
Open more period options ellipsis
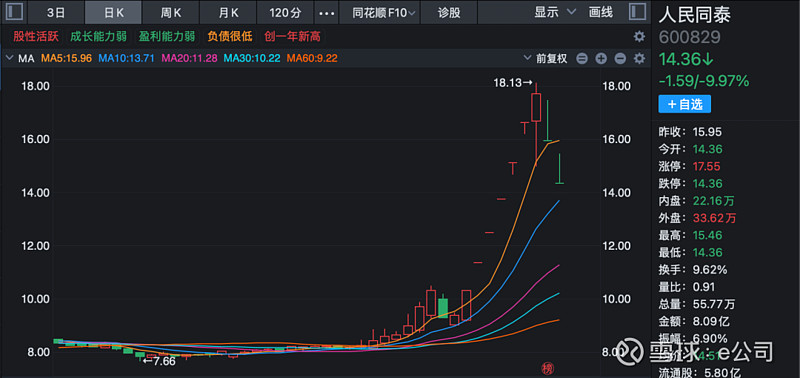(x=327, y=12)
